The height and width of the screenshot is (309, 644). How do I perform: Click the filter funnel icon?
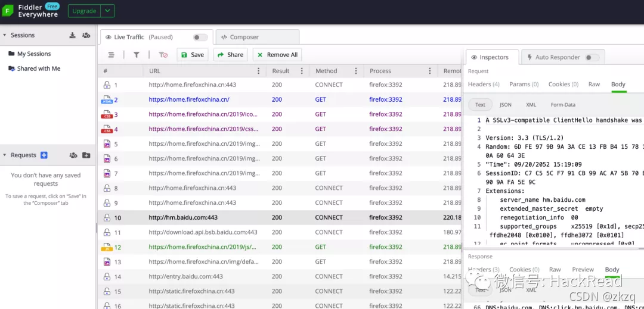(x=137, y=55)
